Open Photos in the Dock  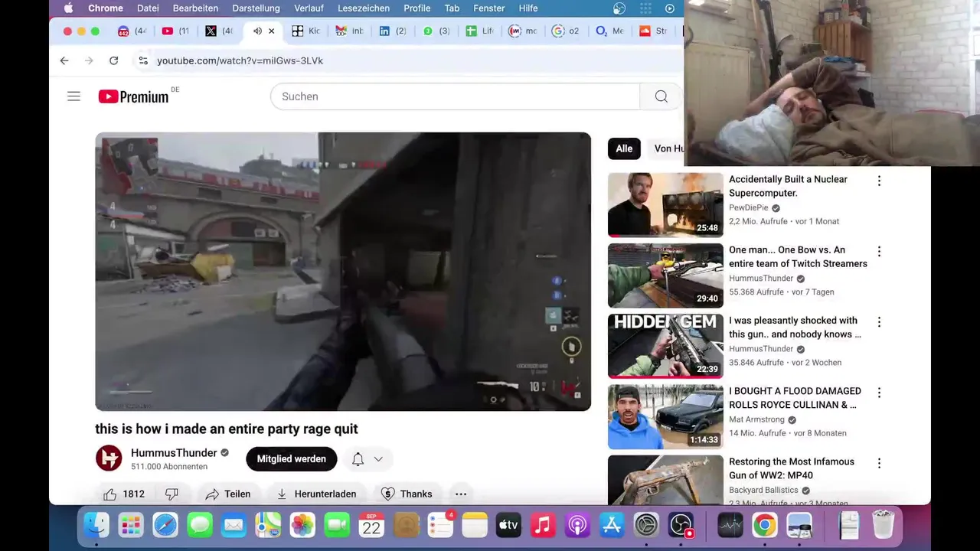click(302, 526)
